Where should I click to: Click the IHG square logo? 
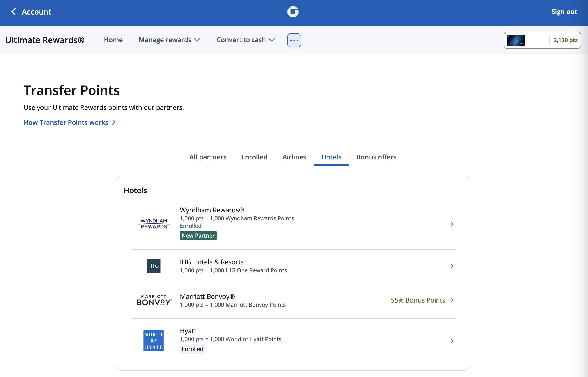coord(153,266)
